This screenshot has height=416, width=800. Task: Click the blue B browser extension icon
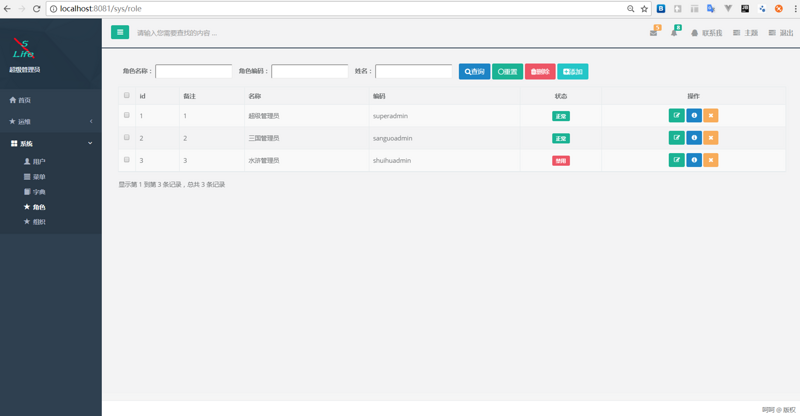click(661, 9)
